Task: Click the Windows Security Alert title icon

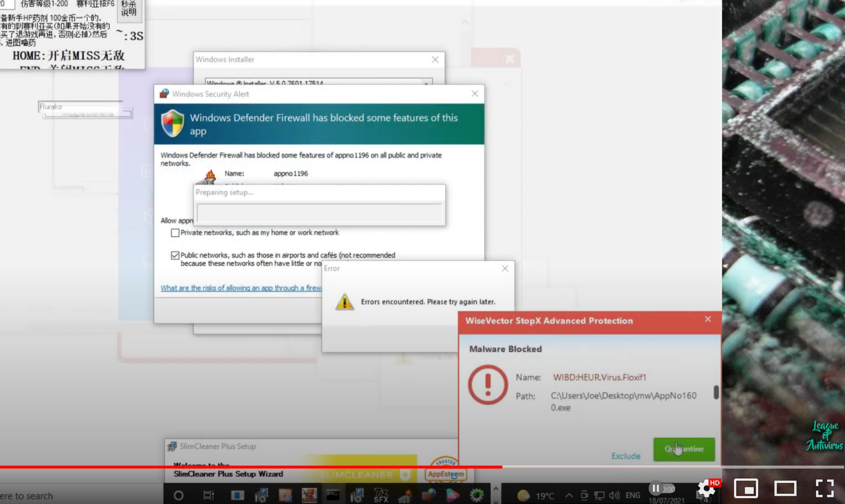Action: tap(164, 94)
